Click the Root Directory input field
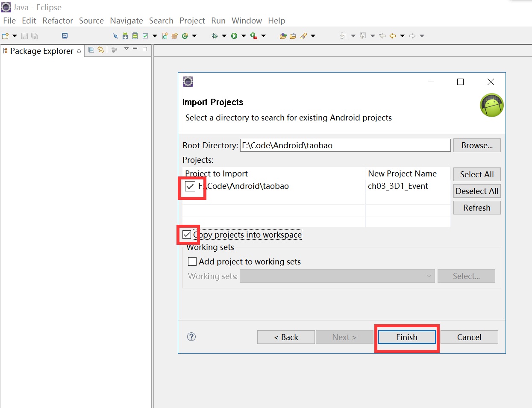Screen dimensions: 532x408 [x=344, y=145]
